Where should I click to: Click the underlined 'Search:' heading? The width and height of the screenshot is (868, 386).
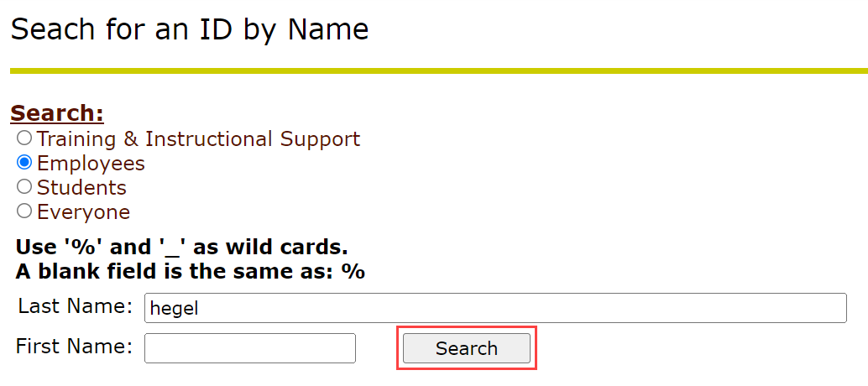click(x=56, y=113)
